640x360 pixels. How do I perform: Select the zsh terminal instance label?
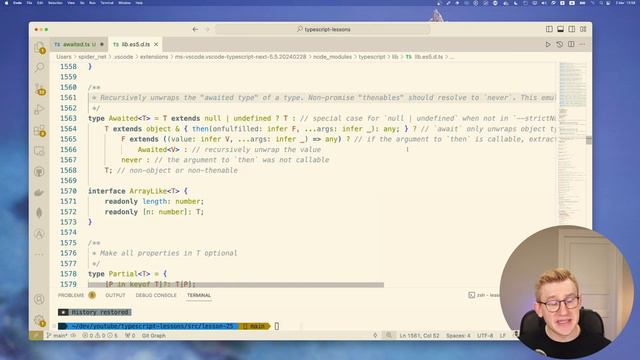point(484,295)
